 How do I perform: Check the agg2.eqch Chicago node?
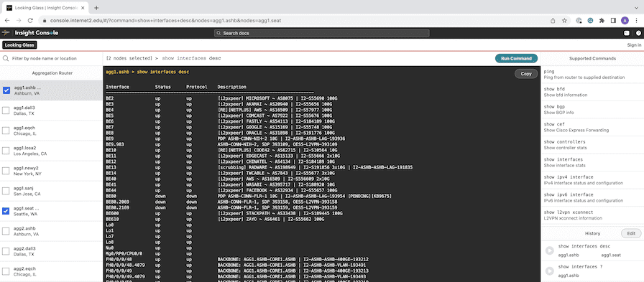[6, 271]
